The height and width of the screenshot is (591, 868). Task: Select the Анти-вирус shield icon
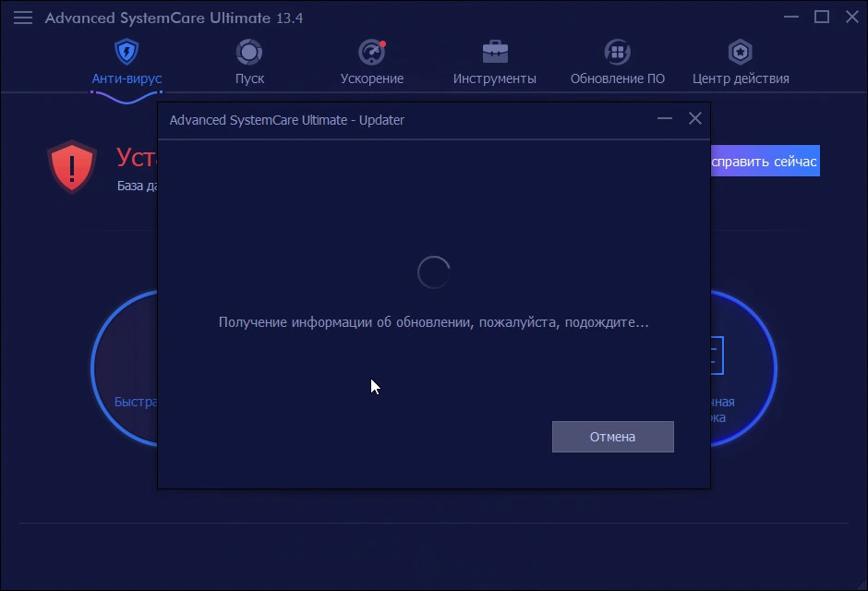127,52
